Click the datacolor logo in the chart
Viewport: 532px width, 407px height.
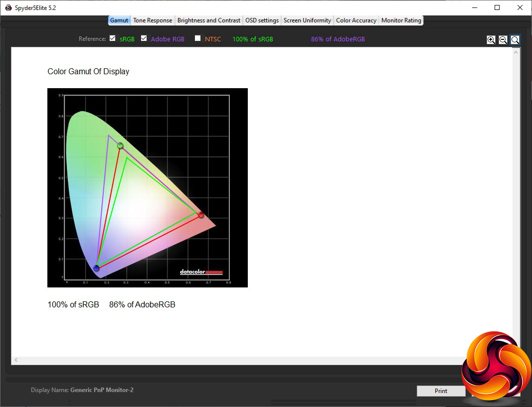[x=201, y=272]
